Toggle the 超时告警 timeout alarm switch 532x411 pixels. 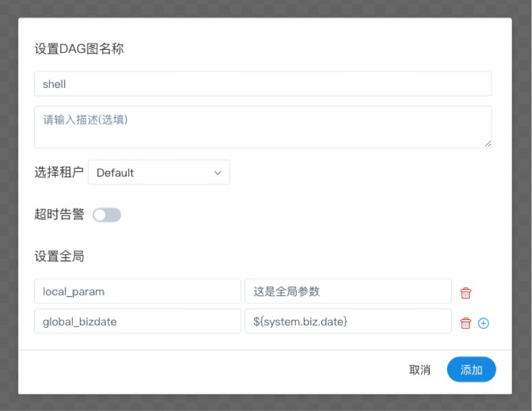(x=107, y=215)
